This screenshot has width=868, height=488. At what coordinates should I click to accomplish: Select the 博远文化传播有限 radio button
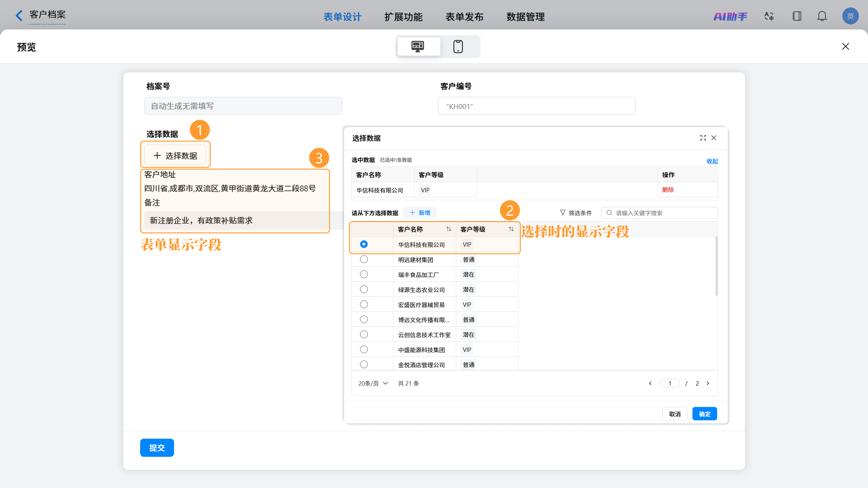point(363,319)
